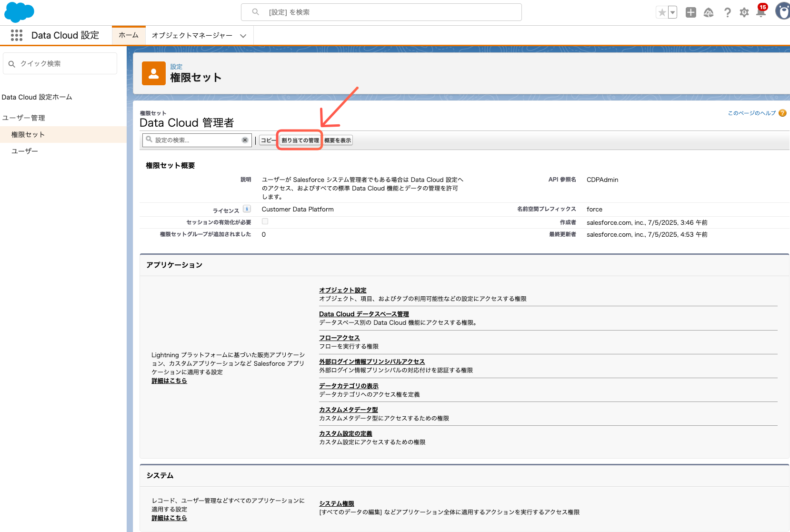The height and width of the screenshot is (532, 790).
Task: Click the 割り当ての管理 button
Action: click(x=300, y=141)
